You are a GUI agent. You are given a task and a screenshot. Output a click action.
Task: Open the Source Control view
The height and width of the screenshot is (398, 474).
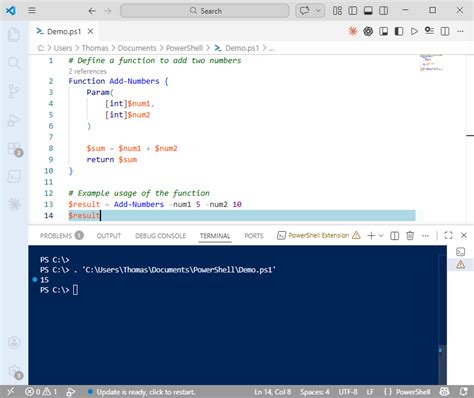pyautogui.click(x=14, y=91)
